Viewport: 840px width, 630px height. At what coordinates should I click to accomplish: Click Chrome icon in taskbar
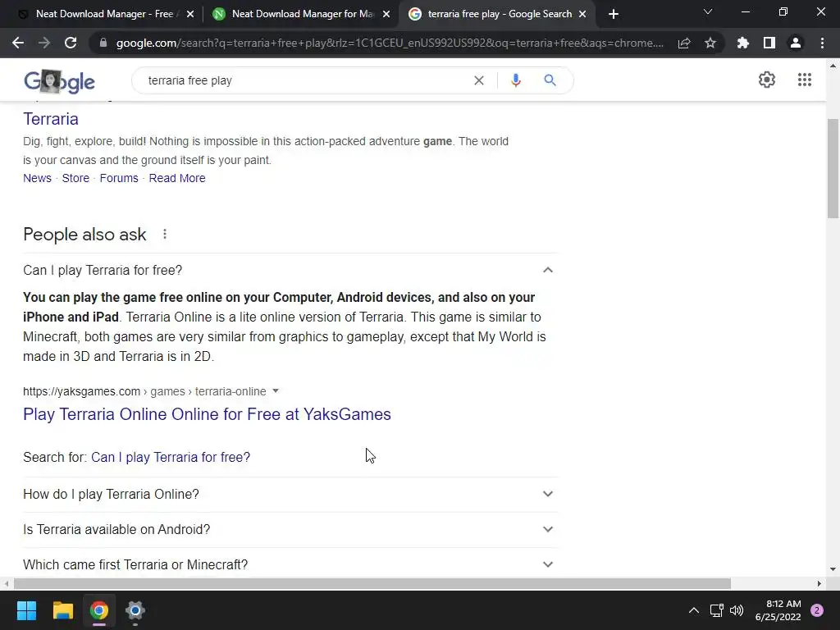coord(99,610)
